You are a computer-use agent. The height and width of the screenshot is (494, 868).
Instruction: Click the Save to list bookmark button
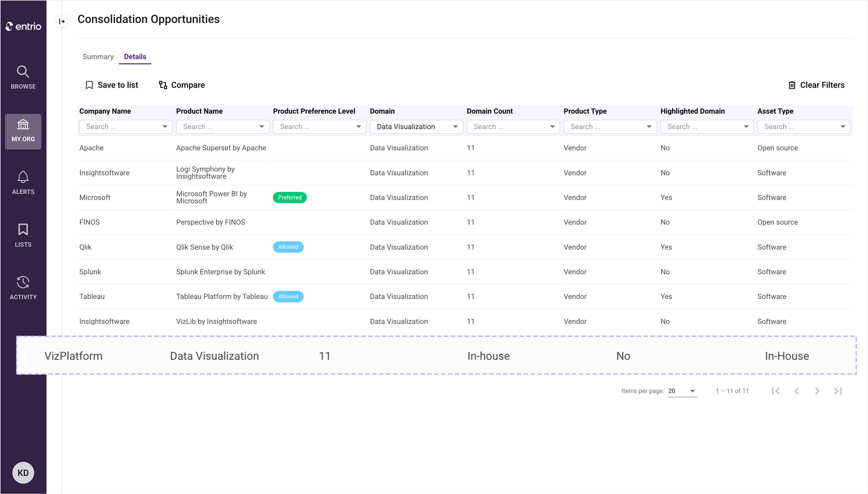coord(112,85)
